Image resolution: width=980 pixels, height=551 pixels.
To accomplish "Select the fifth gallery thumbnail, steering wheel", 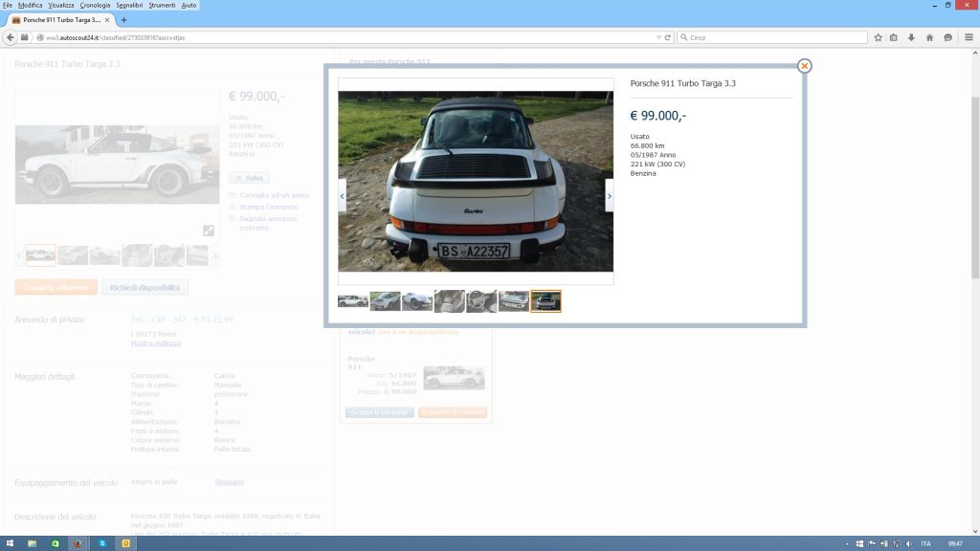I will [482, 301].
